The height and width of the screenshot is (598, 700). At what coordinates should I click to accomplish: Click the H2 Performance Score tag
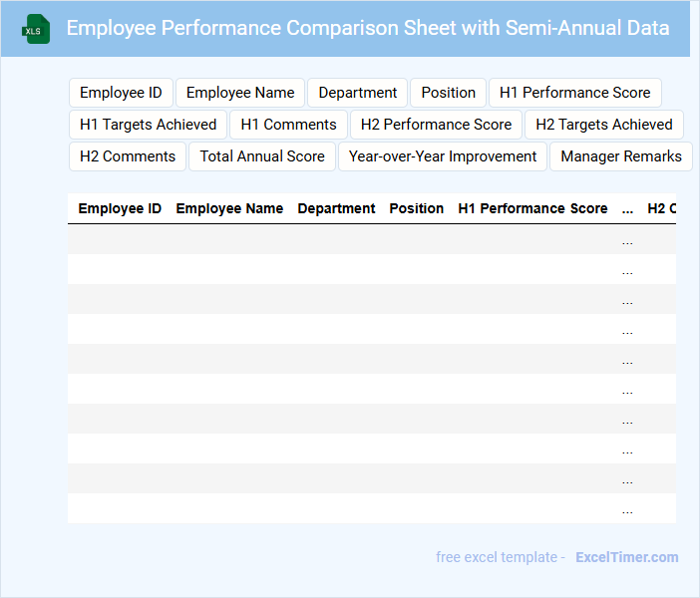pyautogui.click(x=436, y=125)
